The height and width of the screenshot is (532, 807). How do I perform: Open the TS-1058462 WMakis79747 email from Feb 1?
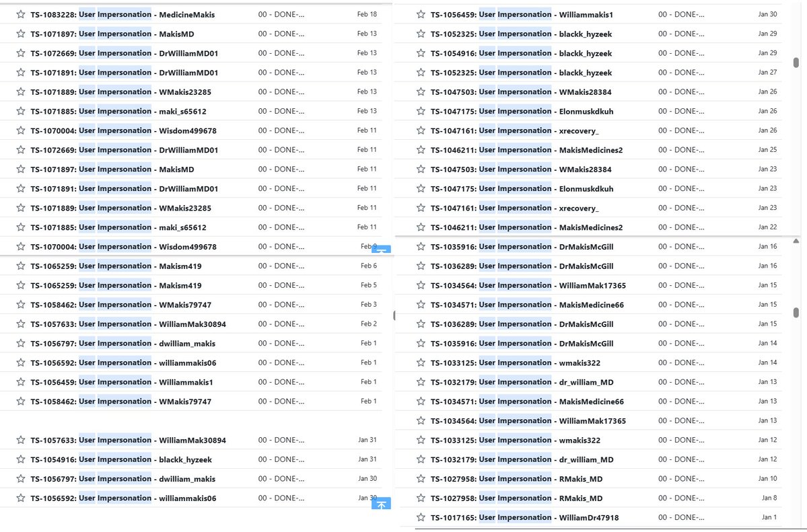tap(191, 402)
